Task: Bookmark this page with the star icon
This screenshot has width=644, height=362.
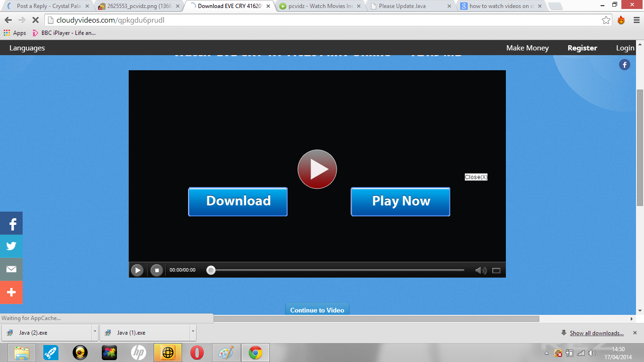Action: point(606,20)
